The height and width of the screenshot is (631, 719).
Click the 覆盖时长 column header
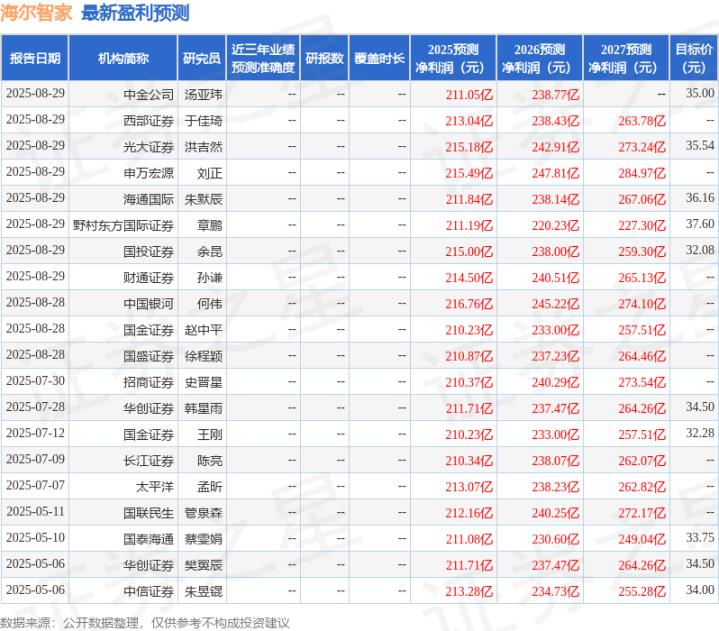tap(379, 58)
